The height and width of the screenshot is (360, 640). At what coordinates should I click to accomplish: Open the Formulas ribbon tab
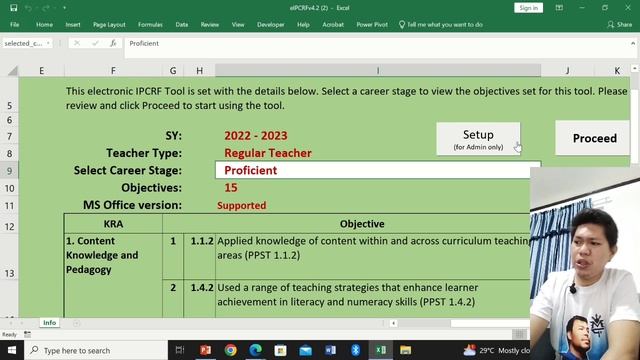(150, 24)
